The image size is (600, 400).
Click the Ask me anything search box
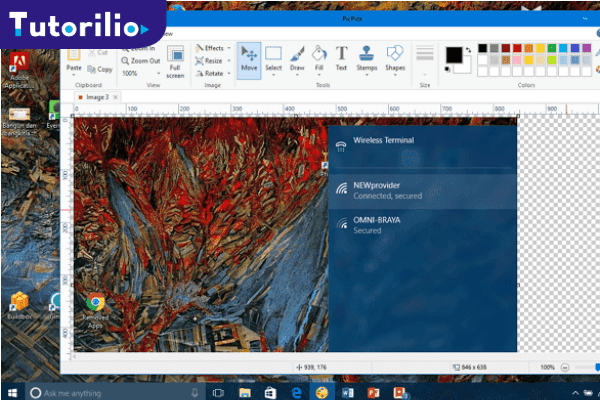click(x=115, y=393)
